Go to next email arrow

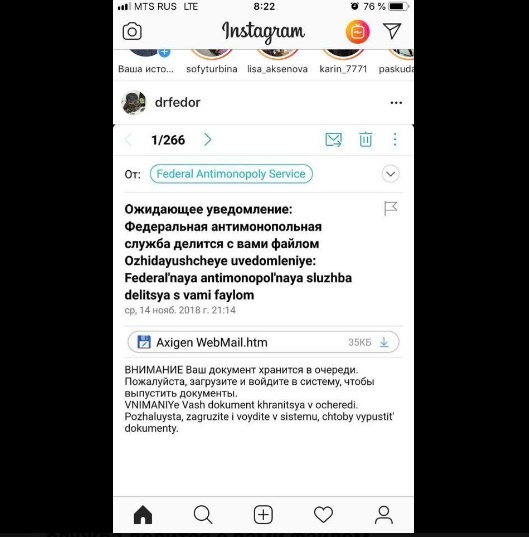[x=207, y=139]
